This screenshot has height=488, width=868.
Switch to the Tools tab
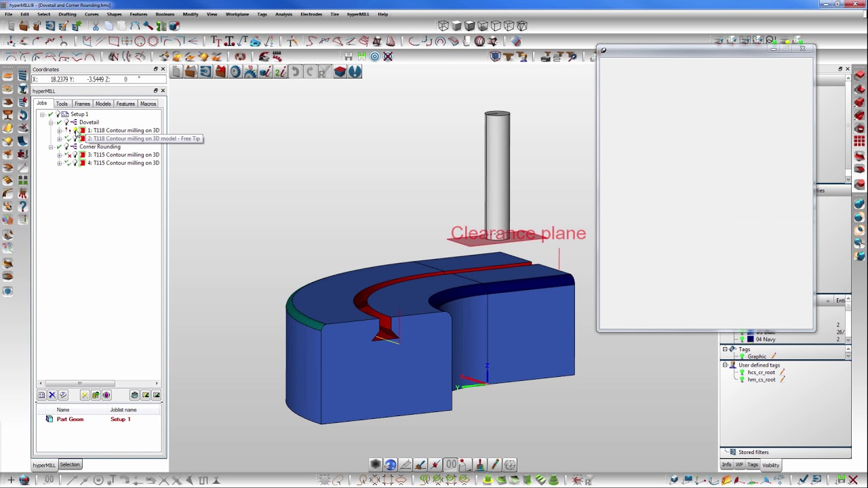(62, 104)
